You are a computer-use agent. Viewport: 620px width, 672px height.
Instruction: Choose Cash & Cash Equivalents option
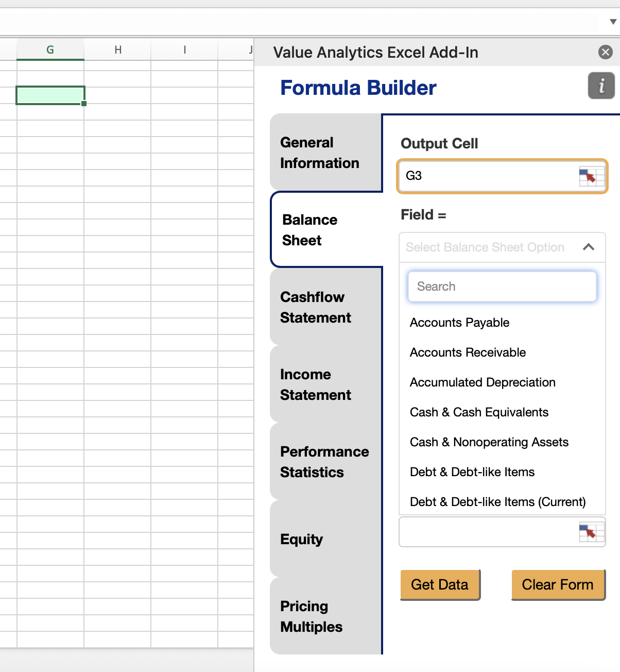[479, 412]
